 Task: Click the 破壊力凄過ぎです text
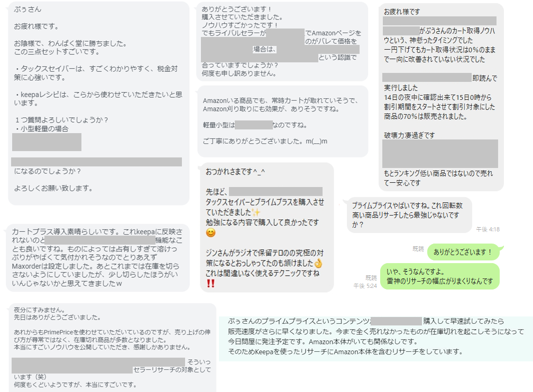point(409,135)
